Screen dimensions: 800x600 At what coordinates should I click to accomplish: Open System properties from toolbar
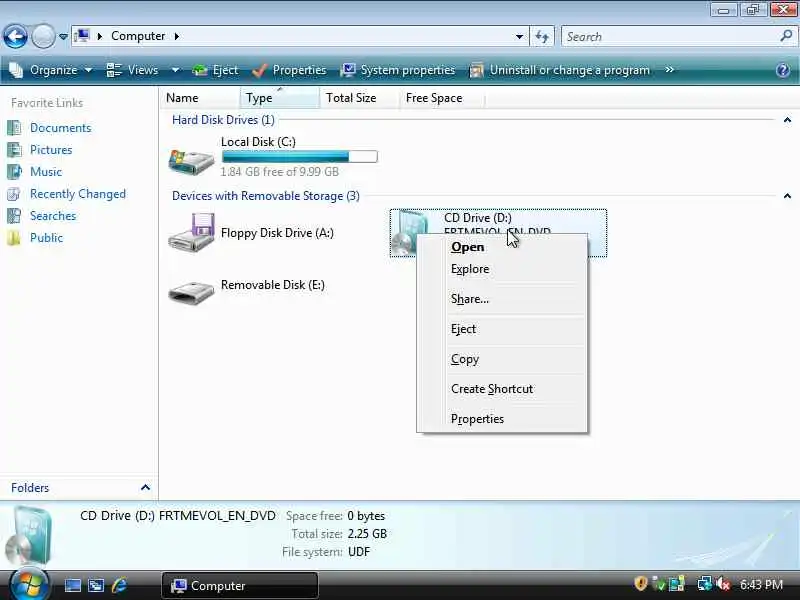coord(397,70)
